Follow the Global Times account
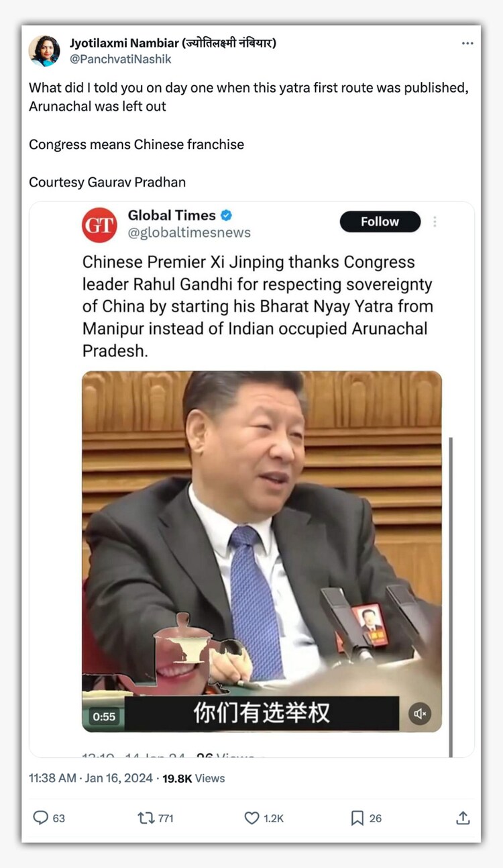Image resolution: width=503 pixels, height=868 pixels. click(x=380, y=222)
